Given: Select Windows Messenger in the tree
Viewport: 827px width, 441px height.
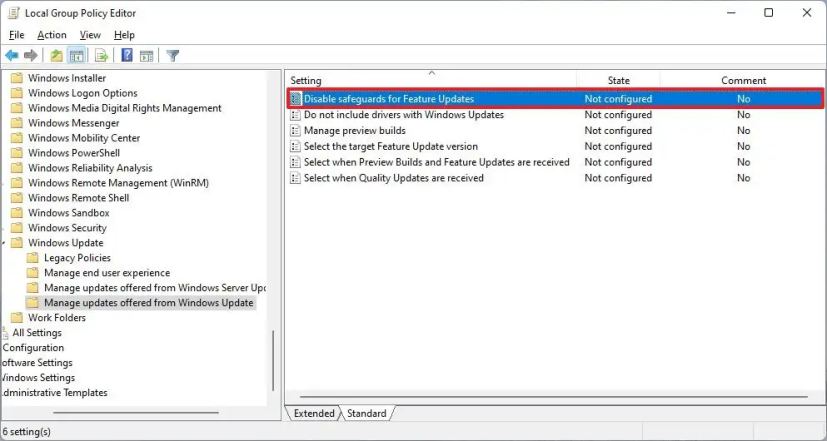Looking at the screenshot, I should click(73, 123).
